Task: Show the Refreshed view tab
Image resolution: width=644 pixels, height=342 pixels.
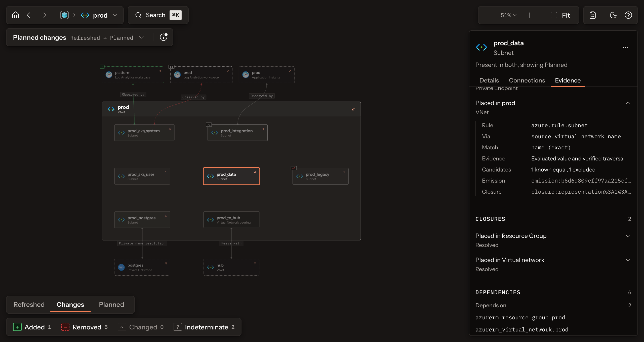Action: pos(29,305)
